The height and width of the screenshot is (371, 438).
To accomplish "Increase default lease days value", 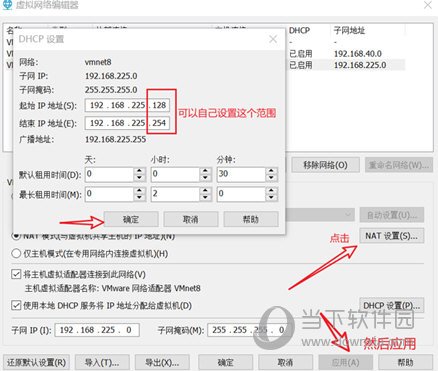I will (x=139, y=171).
